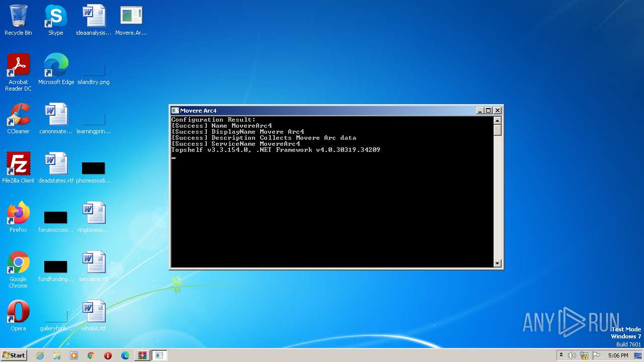Open Windows Explorer folder on taskbar
Screen dimensions: 644x362
tap(57, 355)
